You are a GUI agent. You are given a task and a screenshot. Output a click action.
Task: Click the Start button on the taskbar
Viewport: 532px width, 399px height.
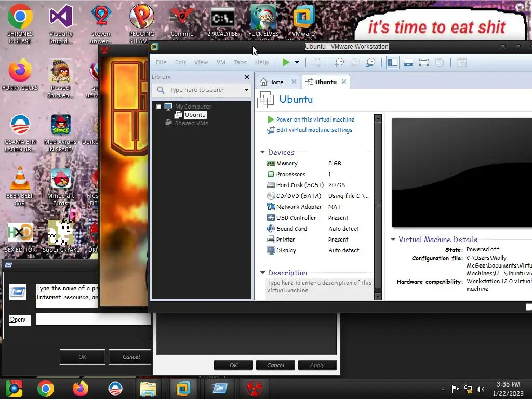(x=14, y=389)
